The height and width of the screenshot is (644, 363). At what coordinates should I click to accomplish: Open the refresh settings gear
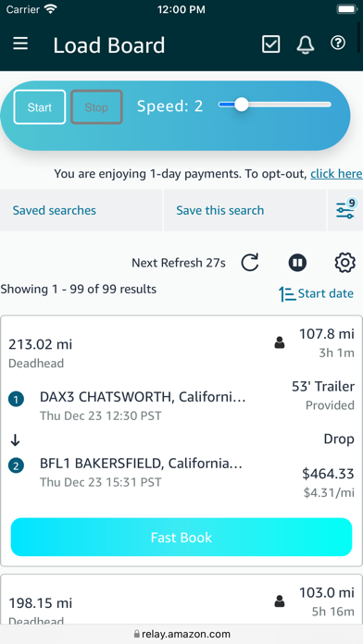point(344,263)
